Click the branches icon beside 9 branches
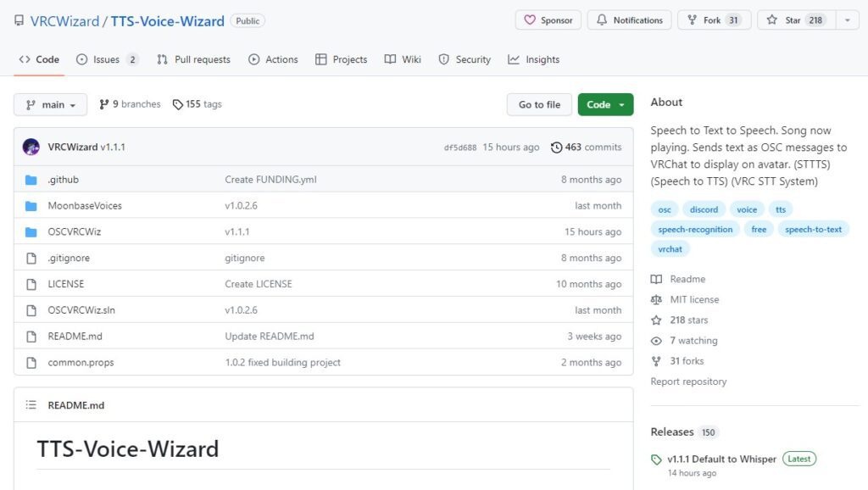The height and width of the screenshot is (490, 868). (104, 104)
